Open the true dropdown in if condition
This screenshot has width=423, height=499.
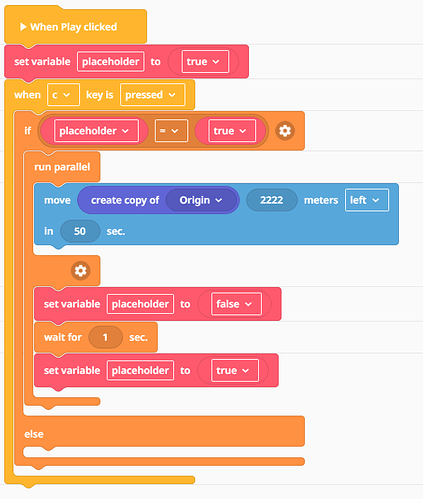point(232,131)
